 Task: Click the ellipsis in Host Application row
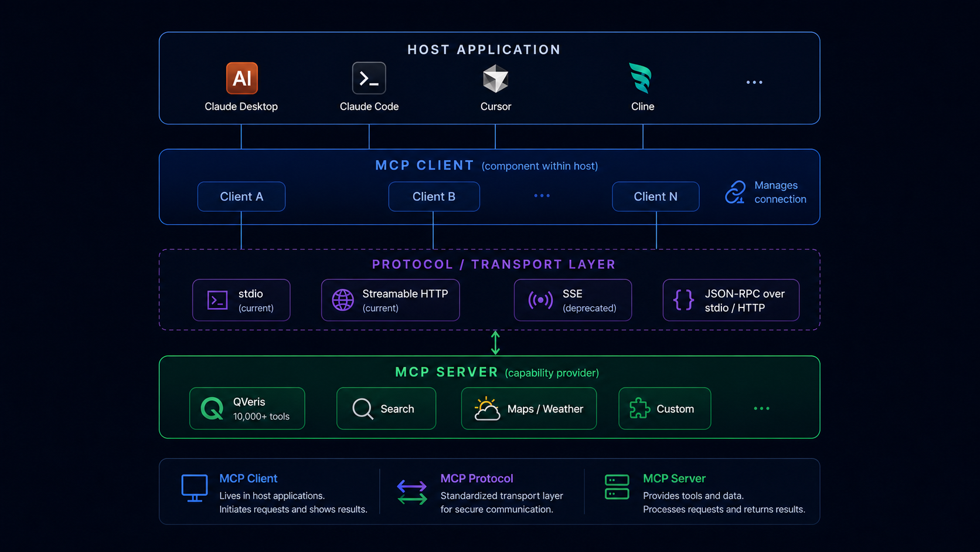pyautogui.click(x=754, y=82)
